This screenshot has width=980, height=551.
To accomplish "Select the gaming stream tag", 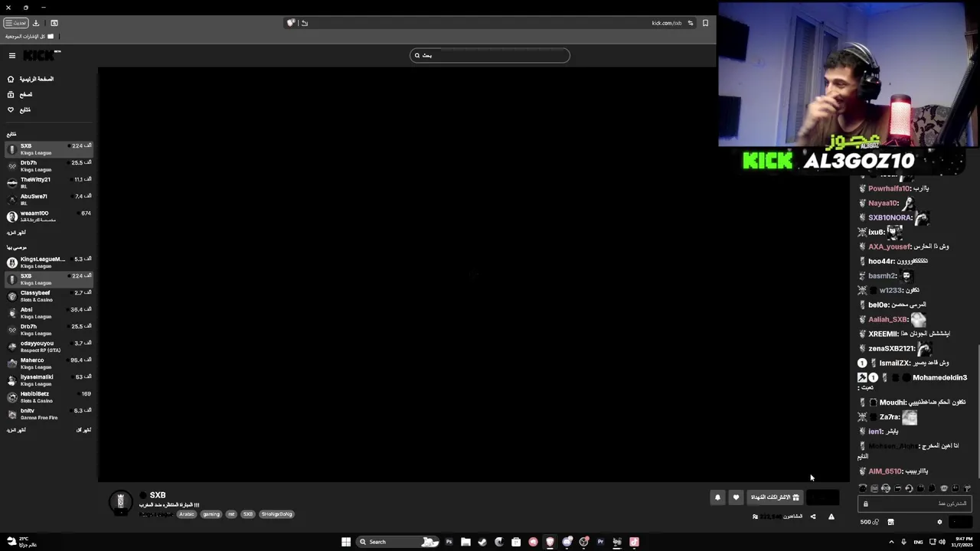I will point(211,514).
